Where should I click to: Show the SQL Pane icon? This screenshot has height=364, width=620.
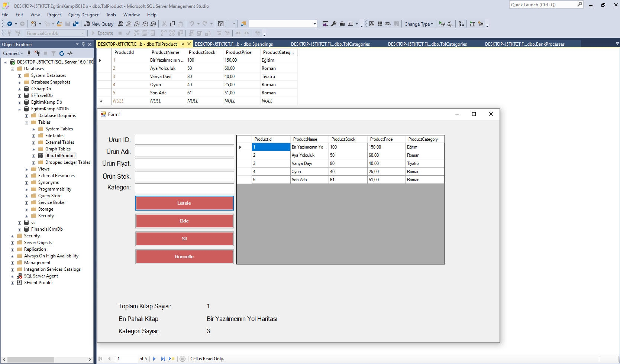(388, 24)
